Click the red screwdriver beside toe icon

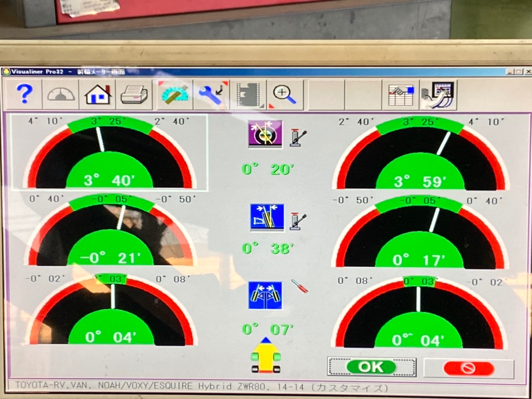click(299, 286)
